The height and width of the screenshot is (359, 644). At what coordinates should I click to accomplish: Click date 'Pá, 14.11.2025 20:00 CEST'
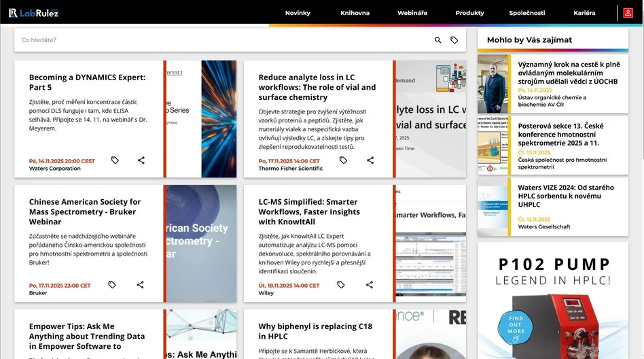(x=62, y=160)
